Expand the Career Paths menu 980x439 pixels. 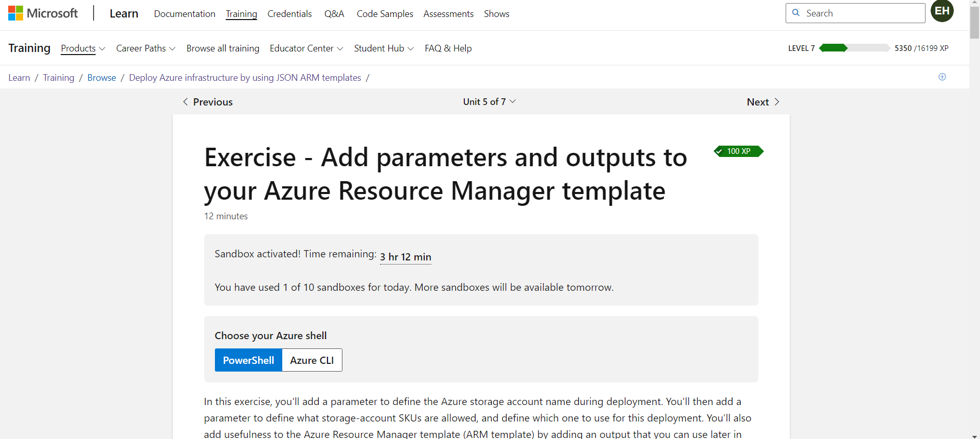[x=146, y=48]
